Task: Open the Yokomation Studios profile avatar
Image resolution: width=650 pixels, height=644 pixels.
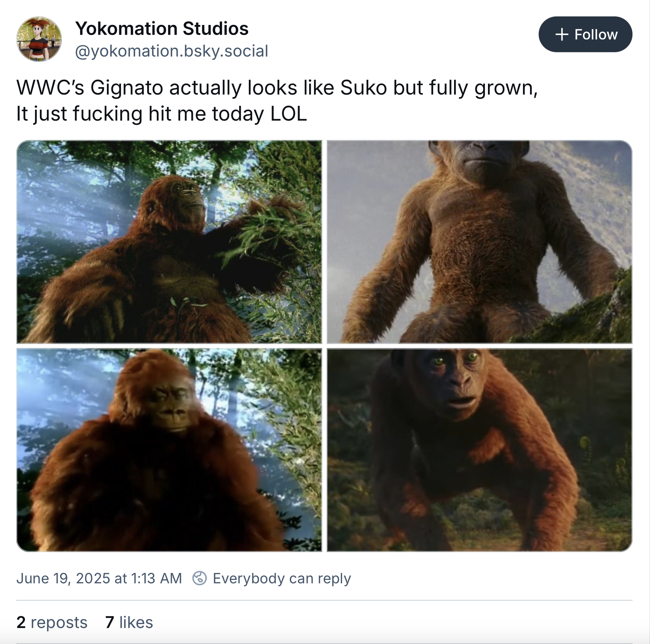Action: click(39, 39)
